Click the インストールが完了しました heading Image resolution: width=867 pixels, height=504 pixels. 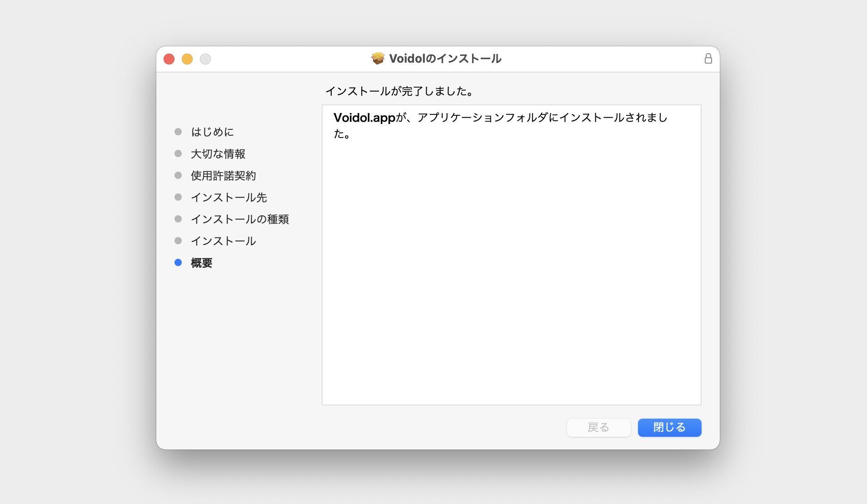pyautogui.click(x=399, y=91)
